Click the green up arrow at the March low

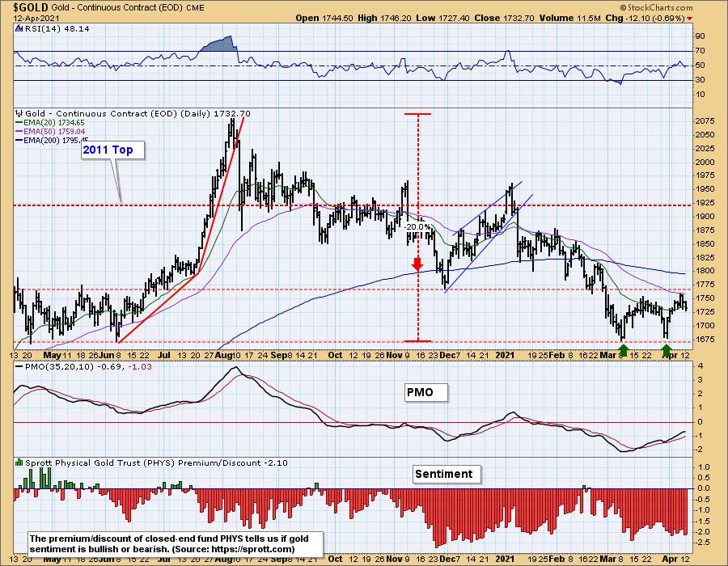click(x=624, y=350)
